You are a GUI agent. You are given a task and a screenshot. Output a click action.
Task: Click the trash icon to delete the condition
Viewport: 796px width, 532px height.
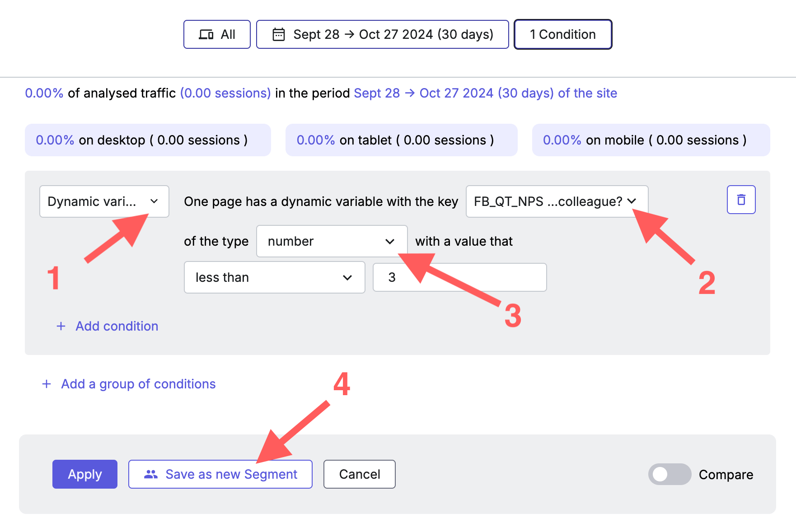pyautogui.click(x=741, y=200)
